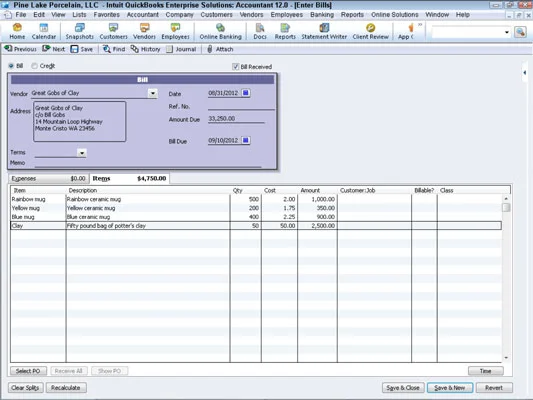The image size is (533, 400).
Task: Attach a document to the bill
Action: point(220,49)
